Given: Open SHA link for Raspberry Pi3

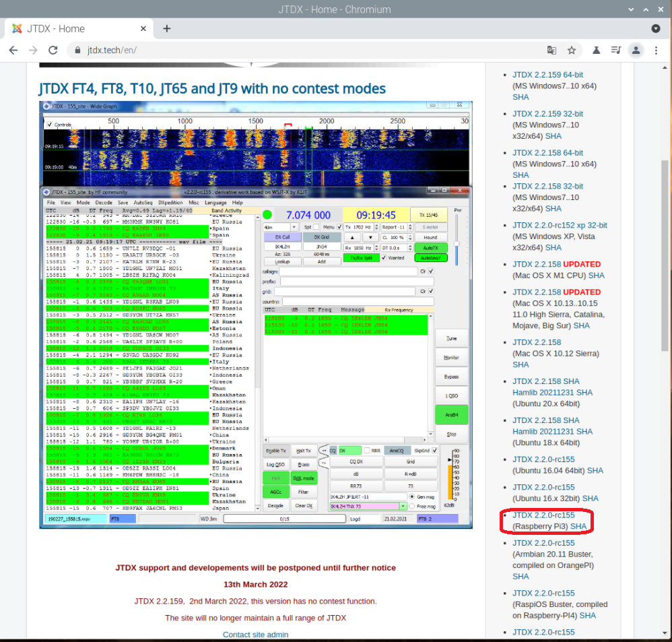Looking at the screenshot, I should (x=578, y=526).
